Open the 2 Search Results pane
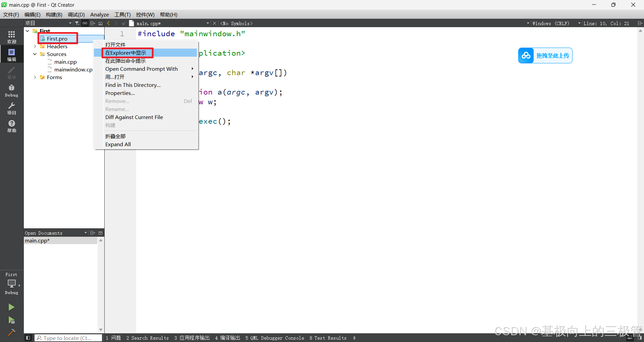The height and width of the screenshot is (342, 644). click(148, 338)
